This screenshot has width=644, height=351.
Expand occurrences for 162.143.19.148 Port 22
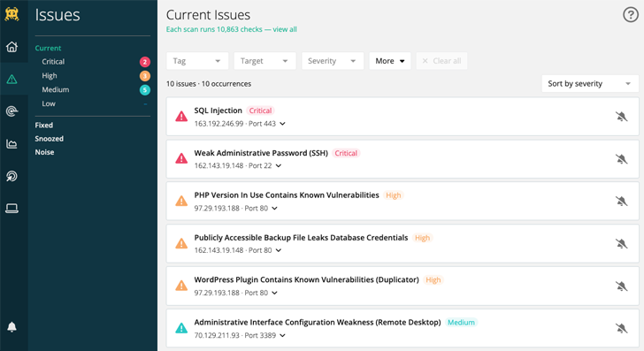(x=279, y=166)
